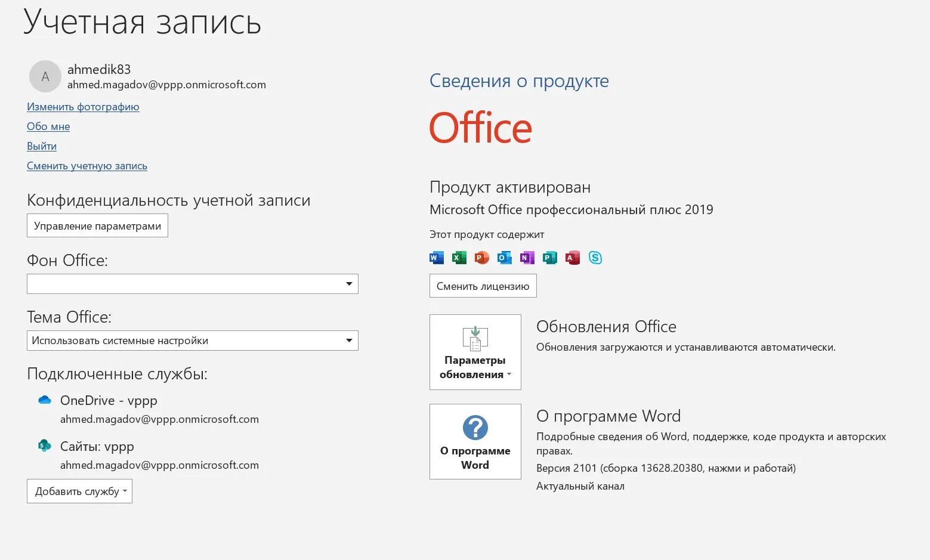This screenshot has height=560, width=930.
Task: Select the Сайты: vppp service entry
Action: [97, 447]
